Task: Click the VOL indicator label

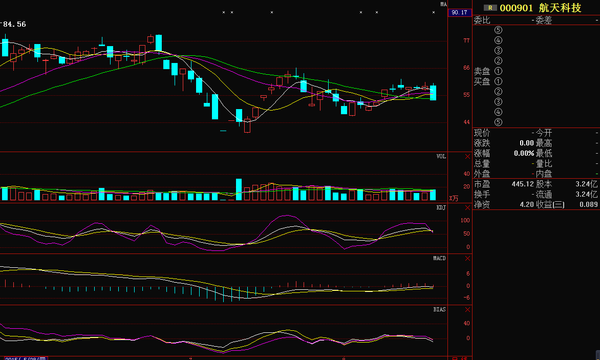Action: pos(441,156)
